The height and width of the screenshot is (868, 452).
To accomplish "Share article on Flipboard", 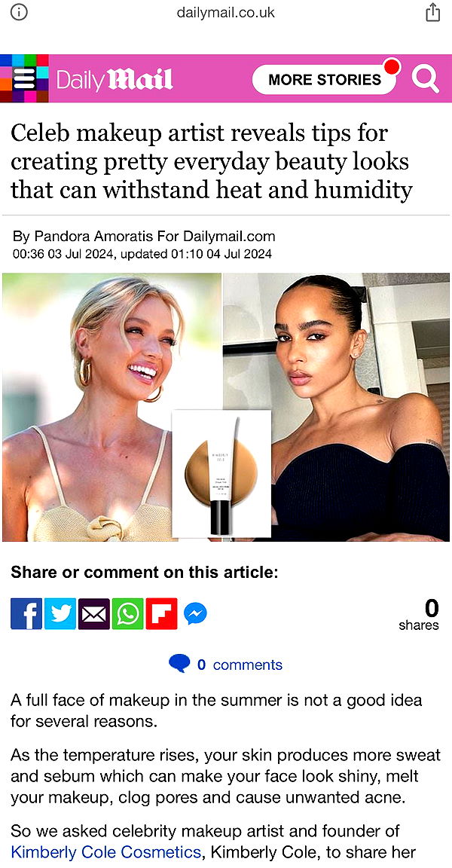I will click(161, 613).
